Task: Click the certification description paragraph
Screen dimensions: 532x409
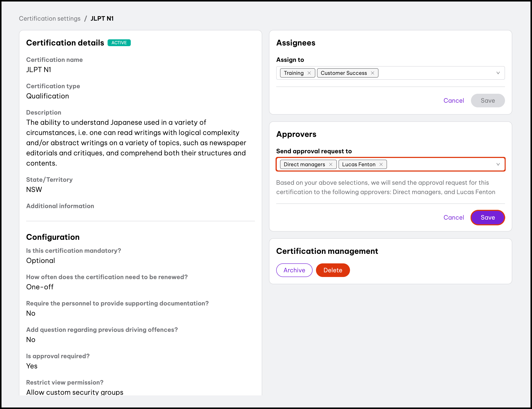Action: (136, 143)
